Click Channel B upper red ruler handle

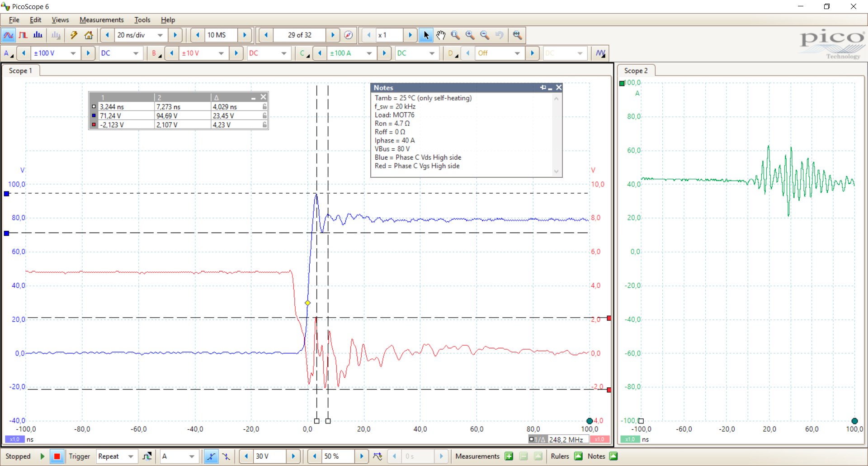click(x=609, y=318)
